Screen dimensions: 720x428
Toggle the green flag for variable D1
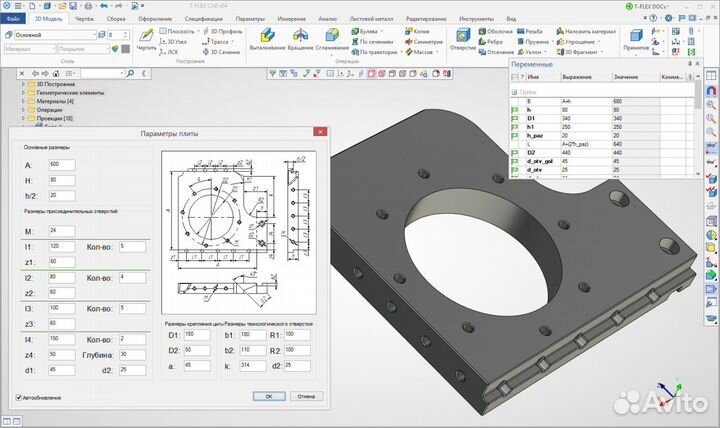[516, 118]
